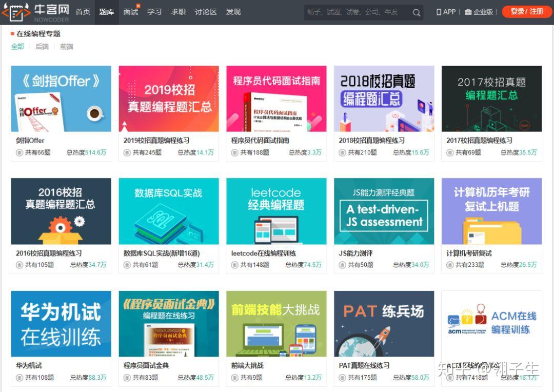Click the 企业版 briefcase icon

pyautogui.click(x=468, y=12)
